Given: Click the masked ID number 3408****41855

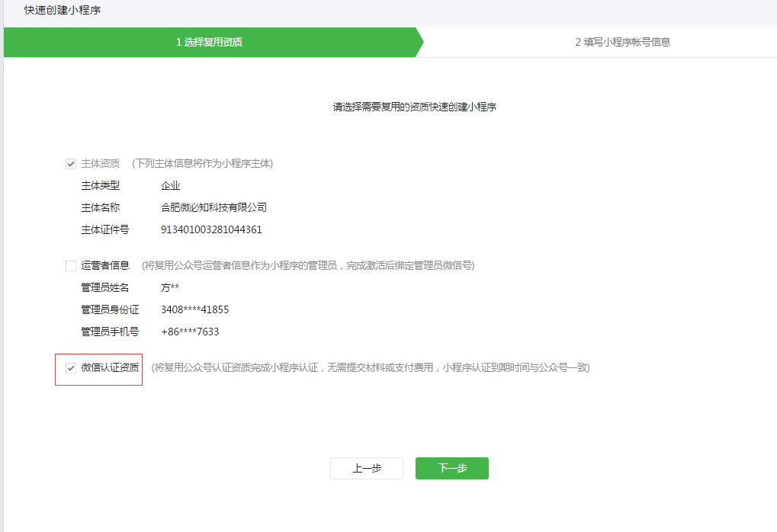Looking at the screenshot, I should pyautogui.click(x=194, y=309).
